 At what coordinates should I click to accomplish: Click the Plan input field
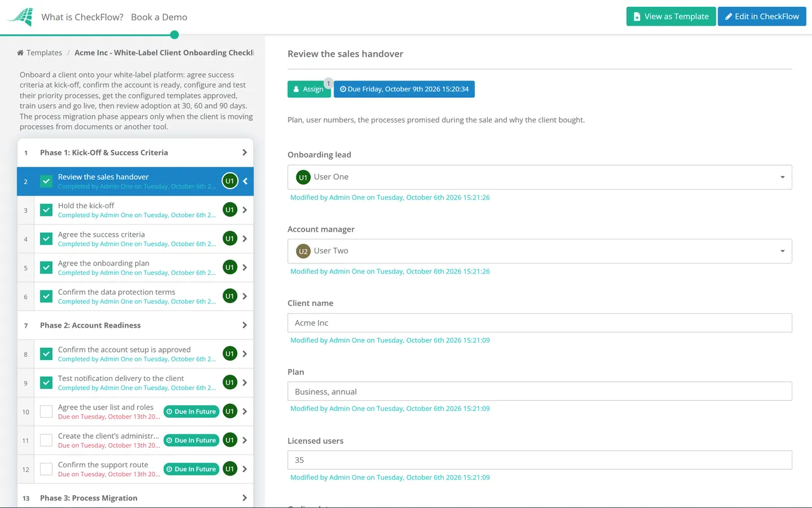(540, 391)
